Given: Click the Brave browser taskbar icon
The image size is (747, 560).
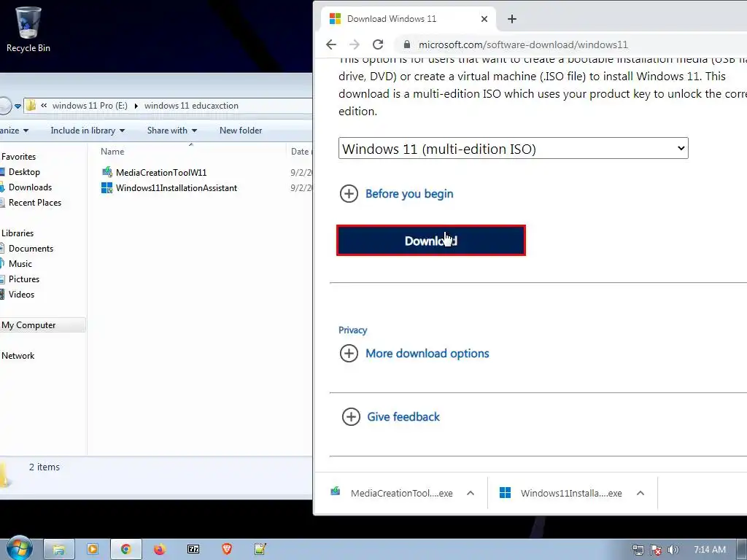Looking at the screenshot, I should tap(227, 549).
